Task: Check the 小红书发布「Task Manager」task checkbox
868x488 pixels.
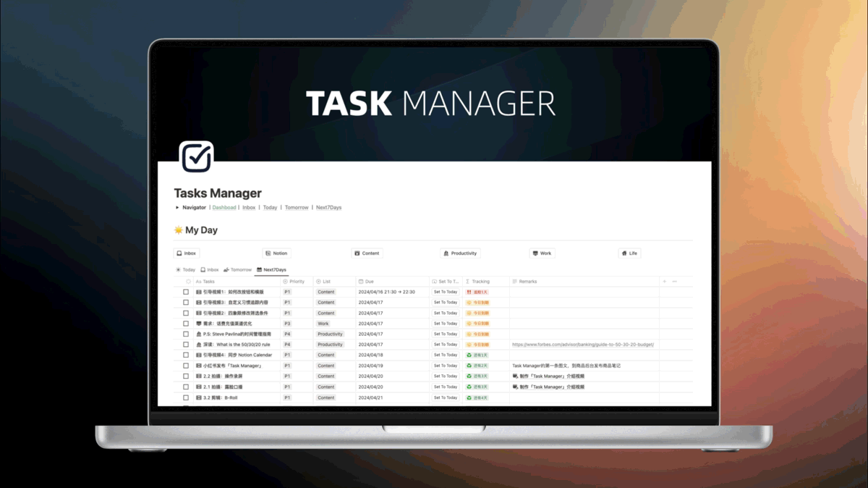Action: (x=184, y=365)
